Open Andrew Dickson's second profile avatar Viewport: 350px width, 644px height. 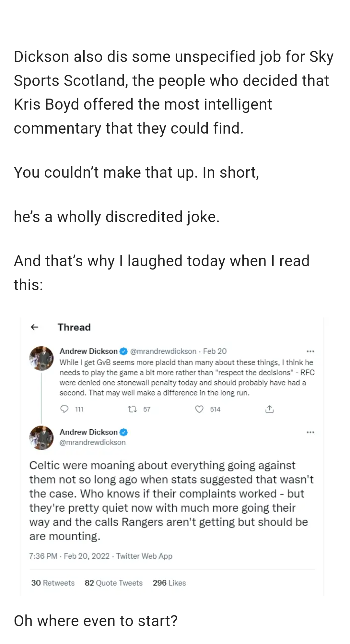coord(41,438)
